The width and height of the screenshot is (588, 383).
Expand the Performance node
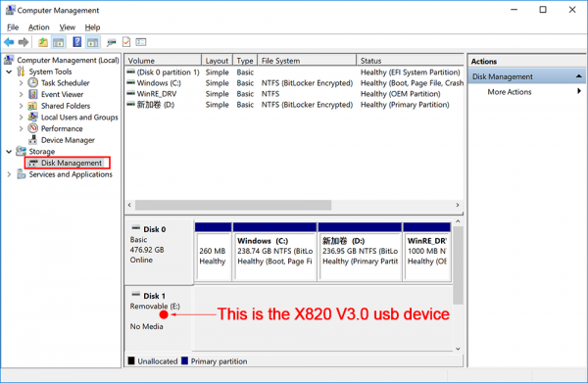coord(21,129)
